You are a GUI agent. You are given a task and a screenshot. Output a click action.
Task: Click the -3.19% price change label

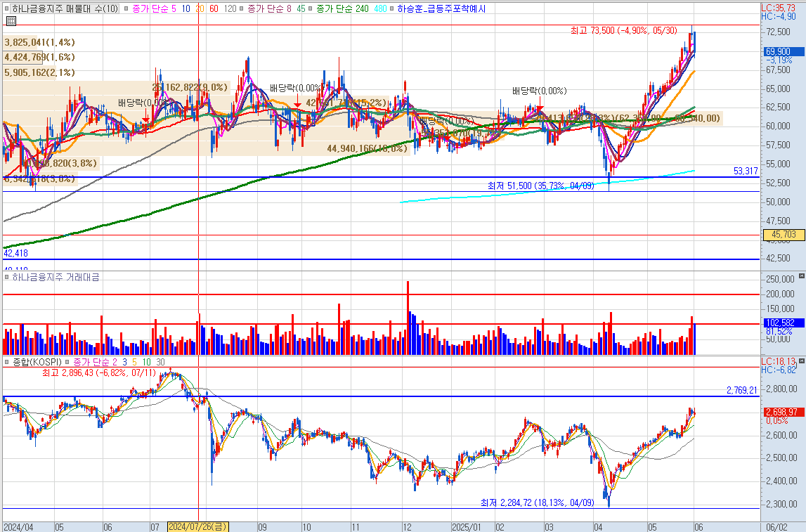779,60
